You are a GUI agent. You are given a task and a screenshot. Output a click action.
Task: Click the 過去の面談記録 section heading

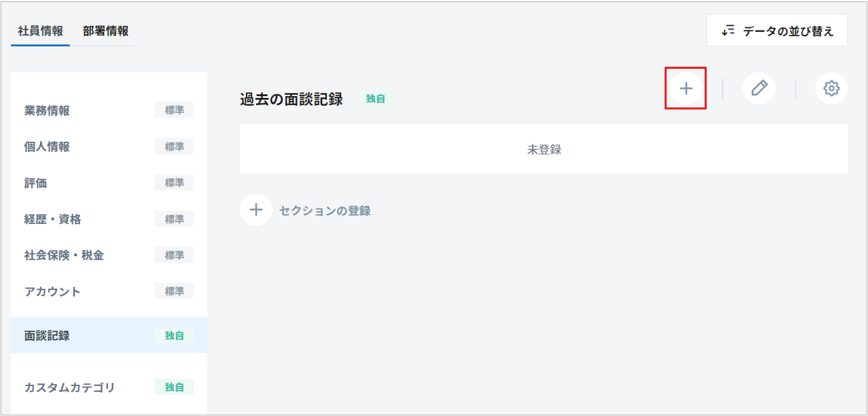click(x=292, y=99)
